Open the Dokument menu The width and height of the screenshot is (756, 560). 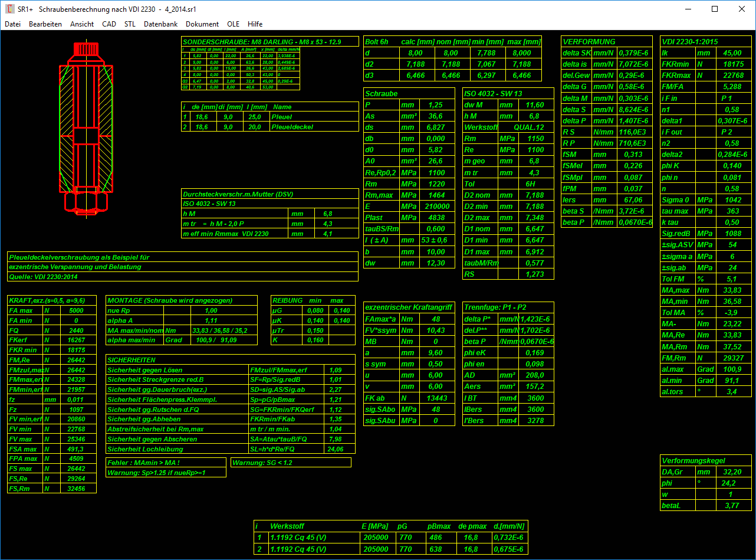click(x=202, y=24)
